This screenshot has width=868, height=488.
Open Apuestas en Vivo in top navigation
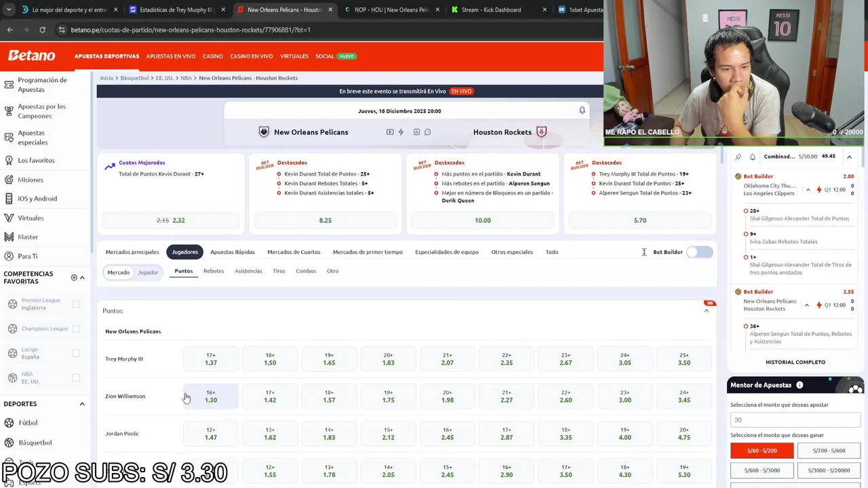[x=171, y=56]
